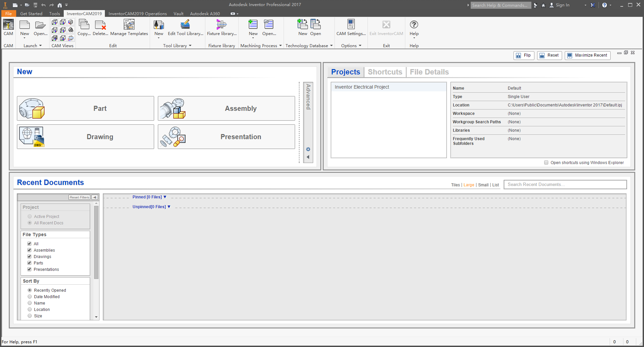Image resolution: width=644 pixels, height=347 pixels.
Task: Click Undo arrow in quick access toolbar
Action: [43, 5]
